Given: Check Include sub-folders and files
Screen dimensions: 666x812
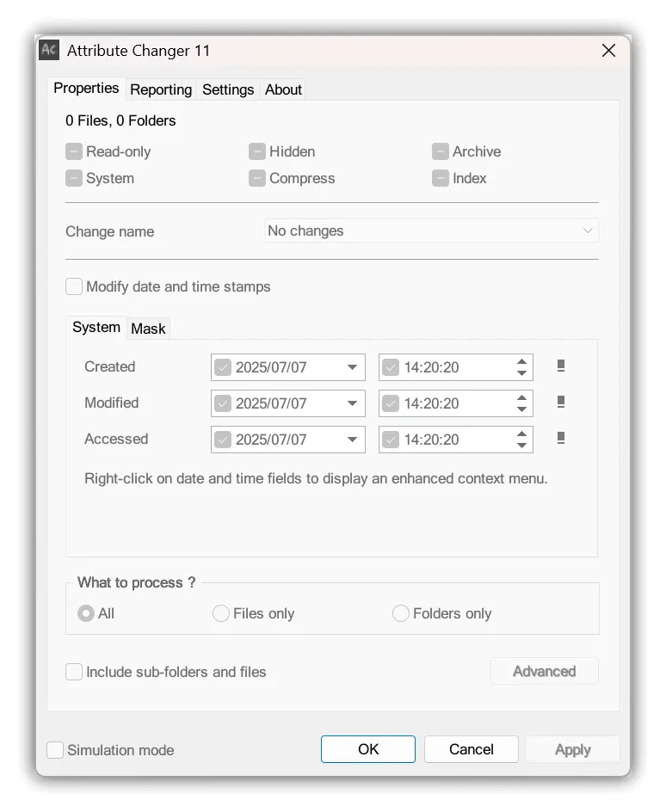Looking at the screenshot, I should [74, 672].
